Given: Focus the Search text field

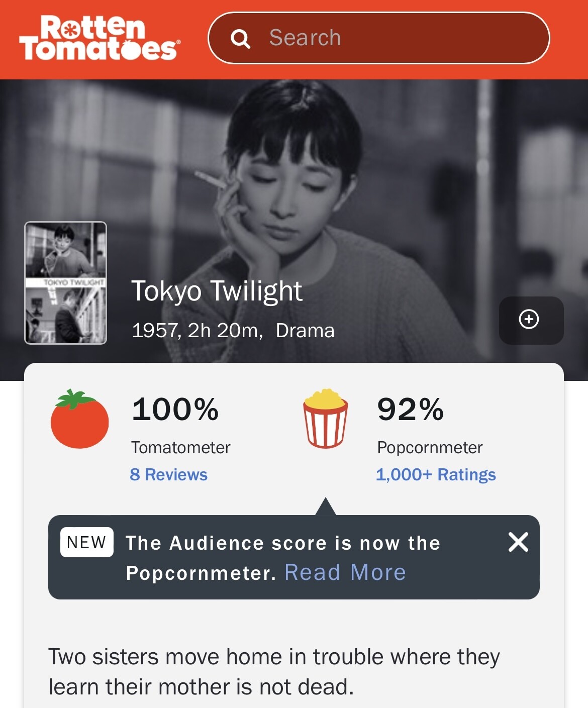Looking at the screenshot, I should [392, 38].
